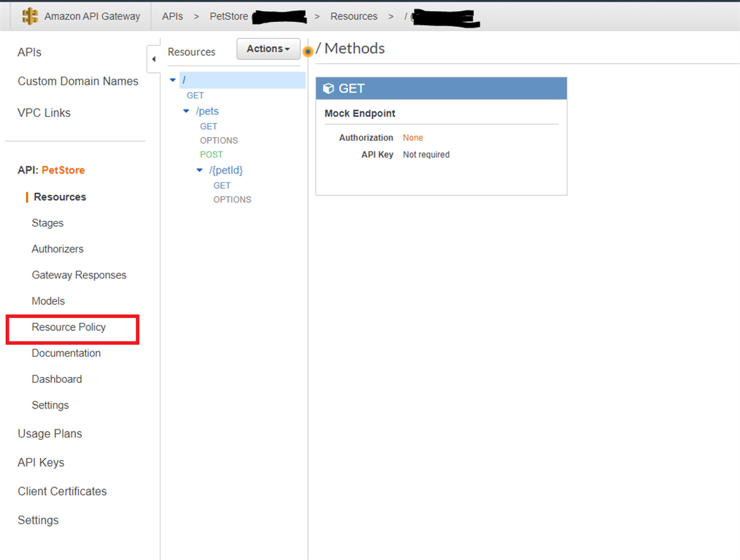
Task: Collapse the /pets resource node
Action: 186,112
